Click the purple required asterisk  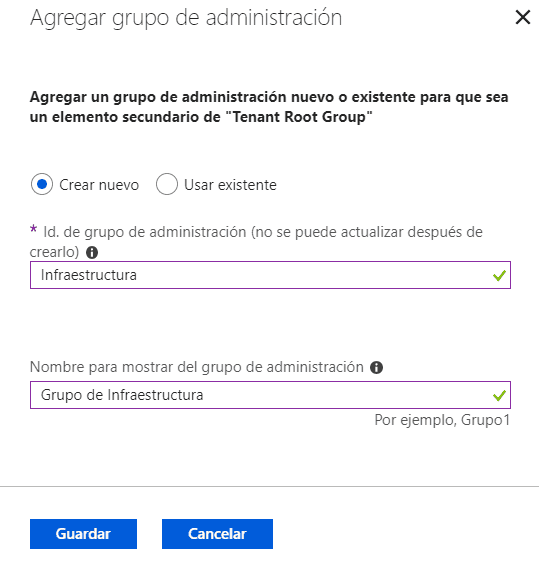[x=34, y=229]
